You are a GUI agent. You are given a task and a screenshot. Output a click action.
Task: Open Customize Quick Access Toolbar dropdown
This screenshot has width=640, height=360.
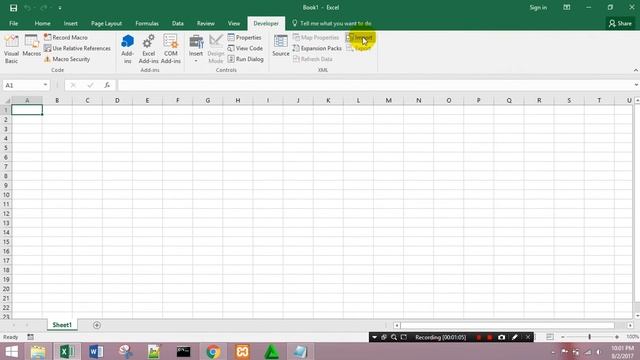(x=60, y=8)
